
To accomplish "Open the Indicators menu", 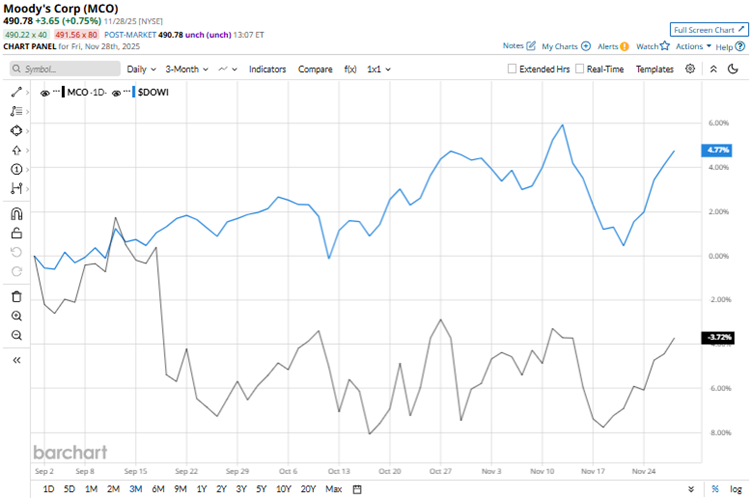I will 267,69.
